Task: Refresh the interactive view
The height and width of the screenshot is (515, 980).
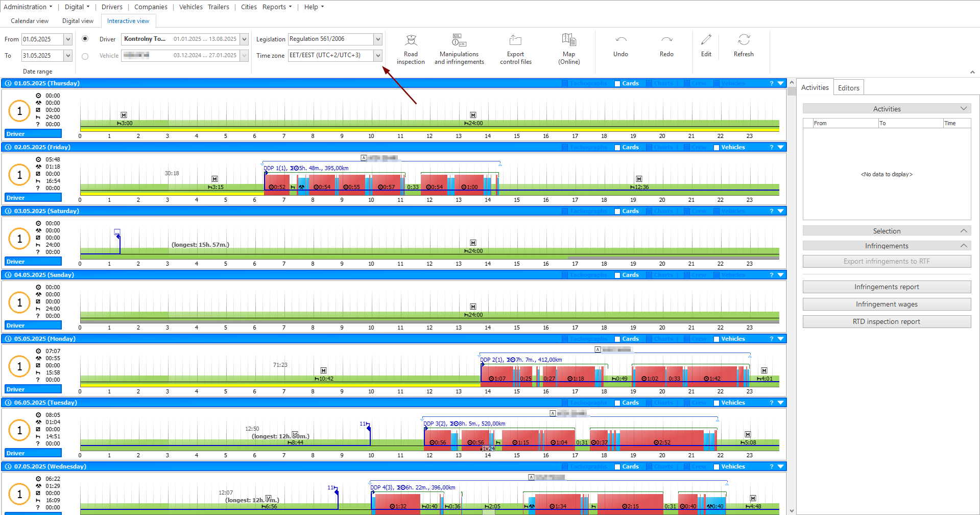Action: pyautogui.click(x=744, y=45)
